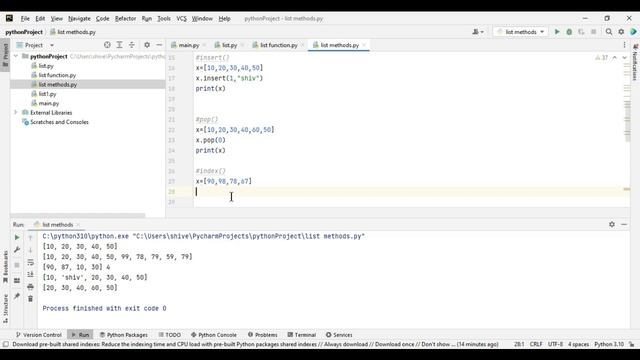Open the File menu
The width and height of the screenshot is (640, 360).
click(x=25, y=18)
